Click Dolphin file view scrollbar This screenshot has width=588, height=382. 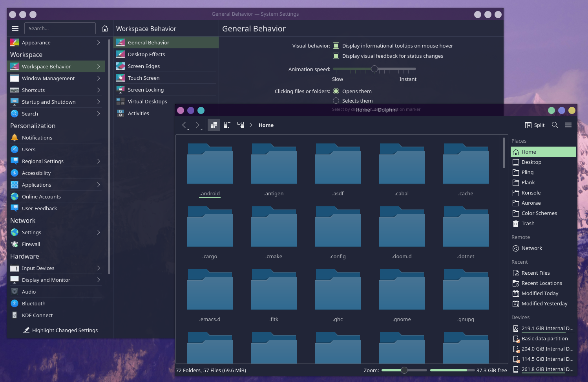[504, 152]
